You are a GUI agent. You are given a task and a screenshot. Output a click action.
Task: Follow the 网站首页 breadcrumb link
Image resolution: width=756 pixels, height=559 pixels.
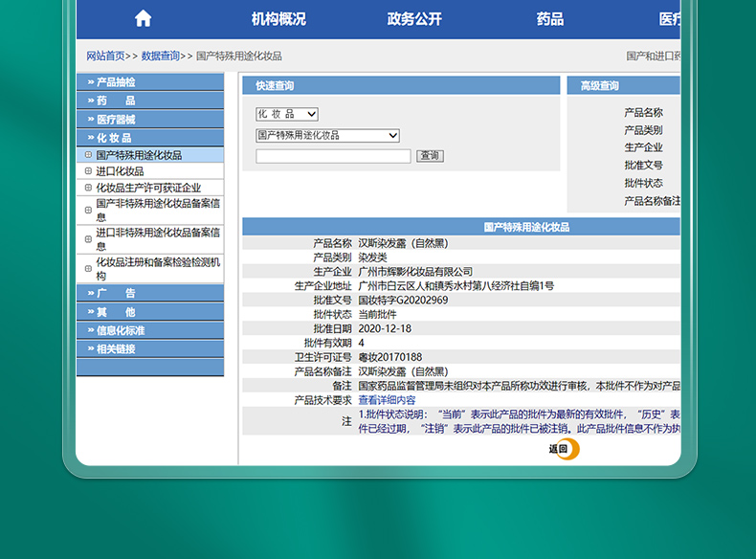tap(105, 56)
